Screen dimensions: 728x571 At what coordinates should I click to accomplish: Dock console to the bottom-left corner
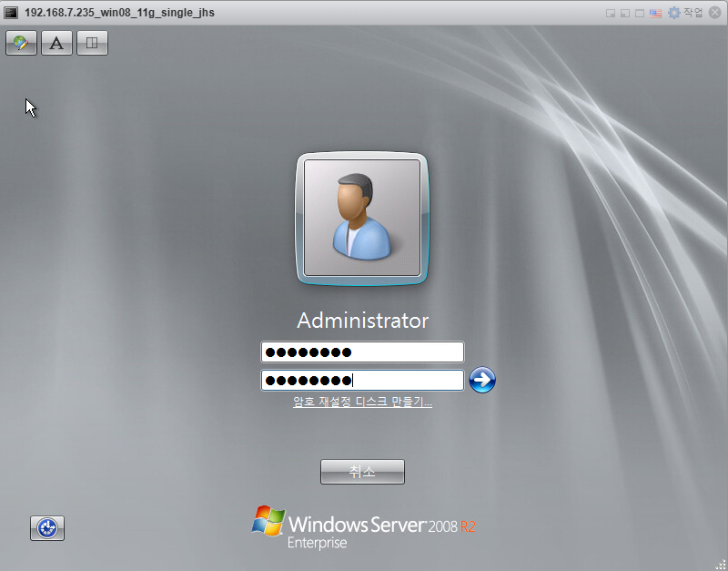pyautogui.click(x=625, y=13)
